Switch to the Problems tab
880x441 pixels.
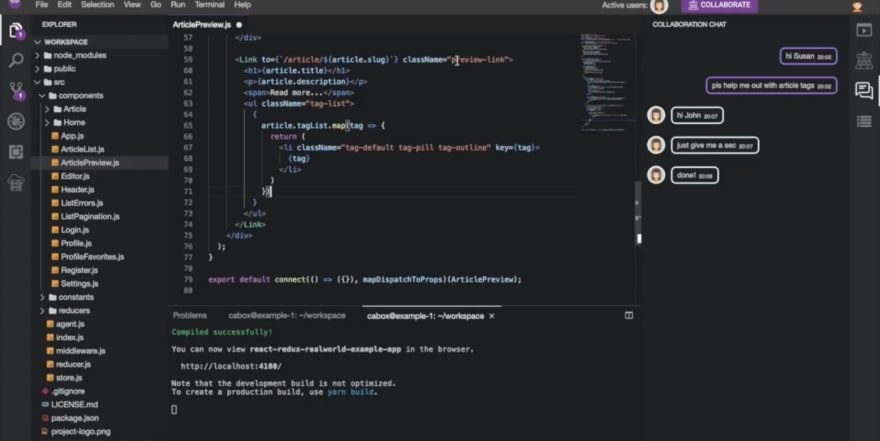[x=190, y=315]
